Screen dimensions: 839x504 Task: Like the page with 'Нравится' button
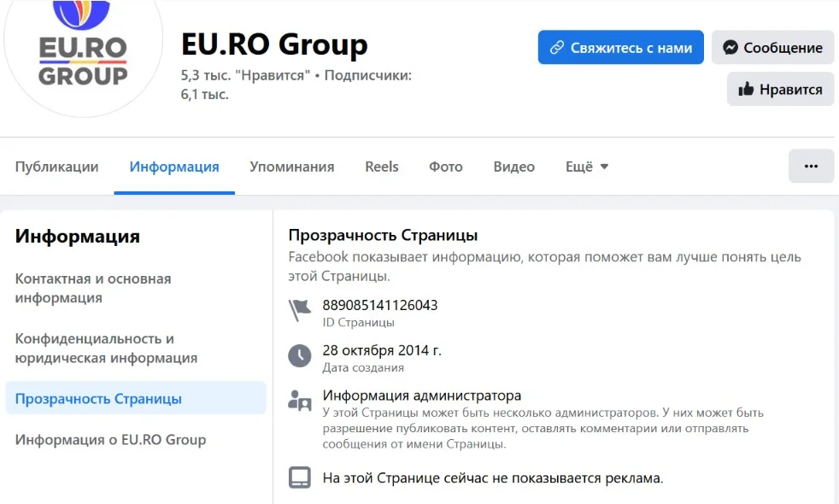780,90
